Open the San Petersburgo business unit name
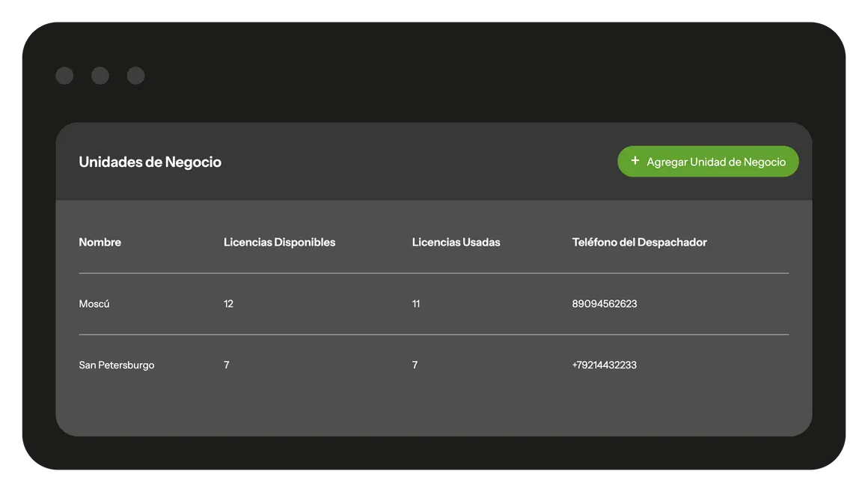The width and height of the screenshot is (868, 492). tap(117, 365)
